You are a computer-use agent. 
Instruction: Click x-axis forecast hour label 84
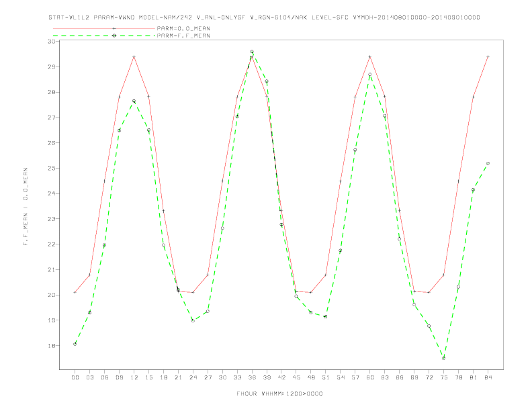pyautogui.click(x=488, y=377)
